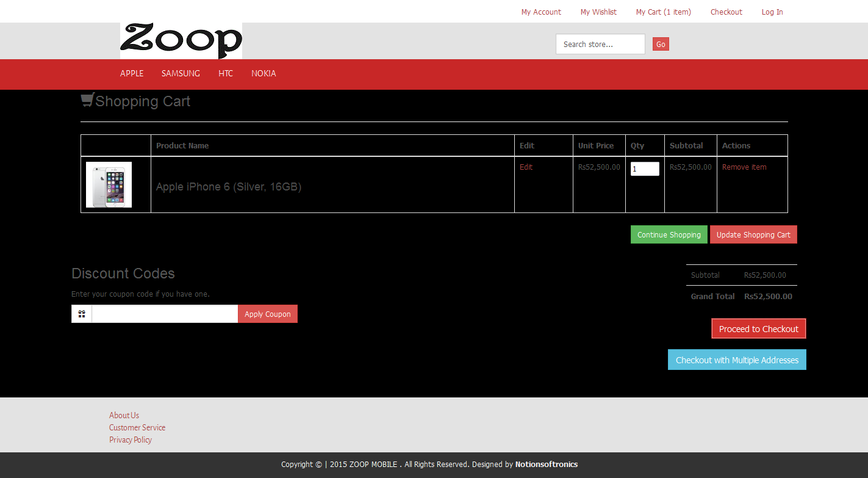The height and width of the screenshot is (478, 868).
Task: Click the Product Name column header
Action: (182, 145)
